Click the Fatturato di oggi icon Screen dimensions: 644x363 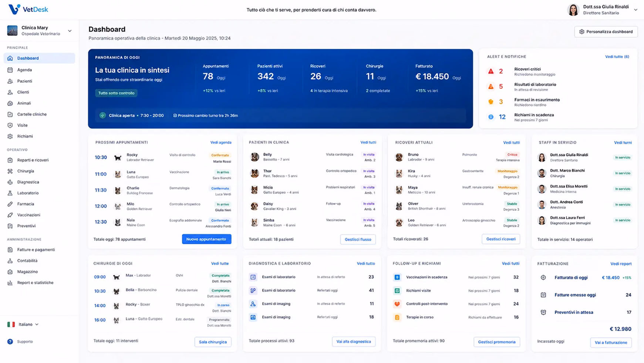[x=543, y=277]
